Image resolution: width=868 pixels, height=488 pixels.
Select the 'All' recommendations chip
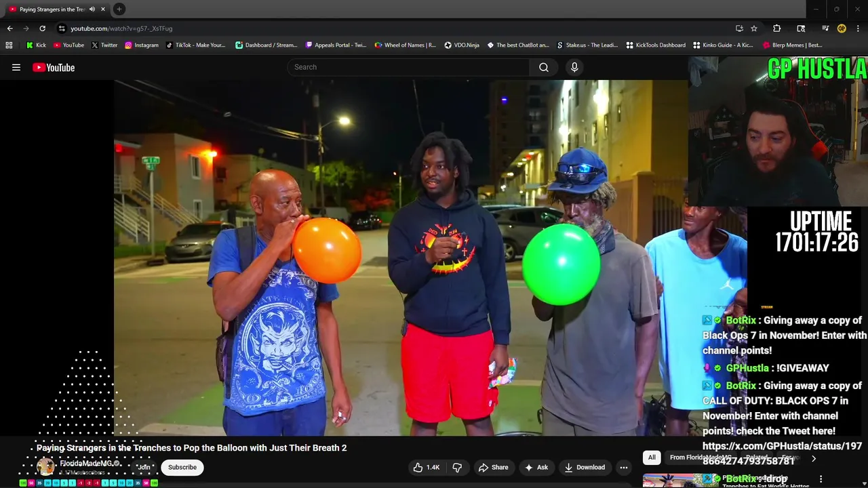pos(652,457)
